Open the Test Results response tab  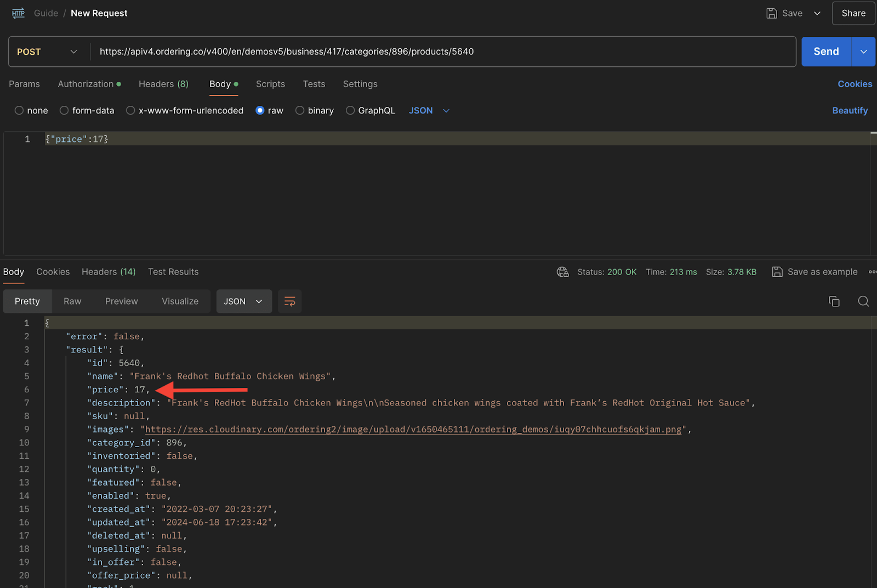click(173, 272)
